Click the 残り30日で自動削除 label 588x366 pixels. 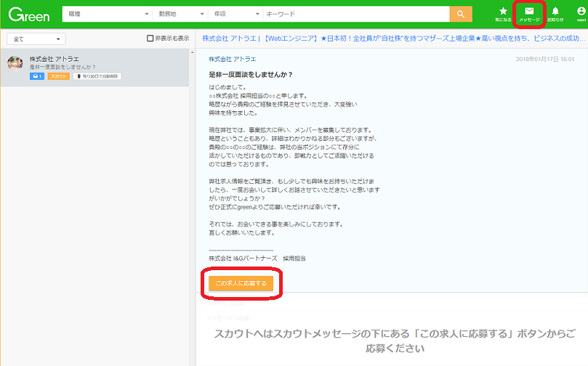coord(98,76)
